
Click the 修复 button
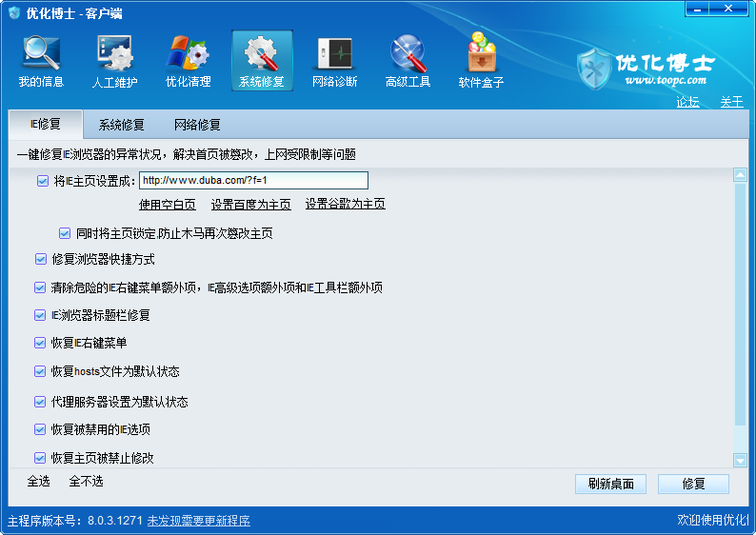coord(694,484)
